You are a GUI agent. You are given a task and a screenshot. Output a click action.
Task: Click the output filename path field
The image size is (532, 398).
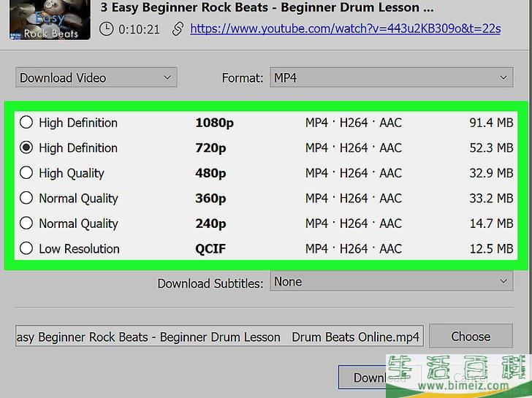(218, 337)
